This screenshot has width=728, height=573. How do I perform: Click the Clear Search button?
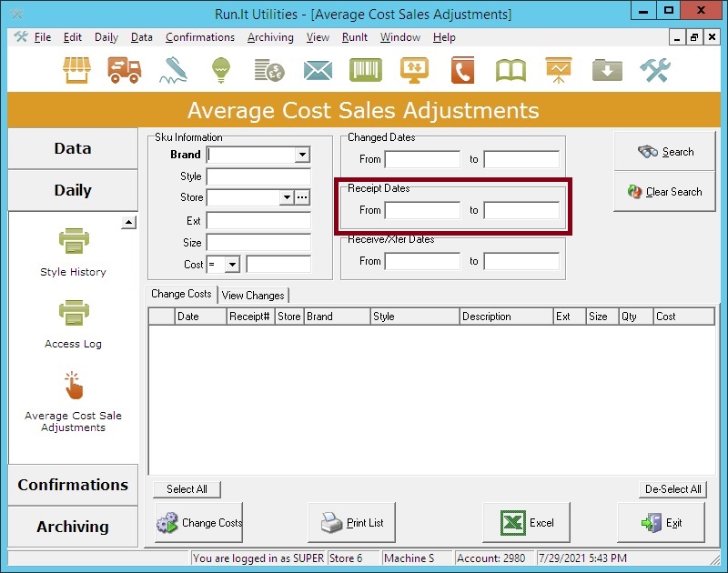pyautogui.click(x=664, y=192)
